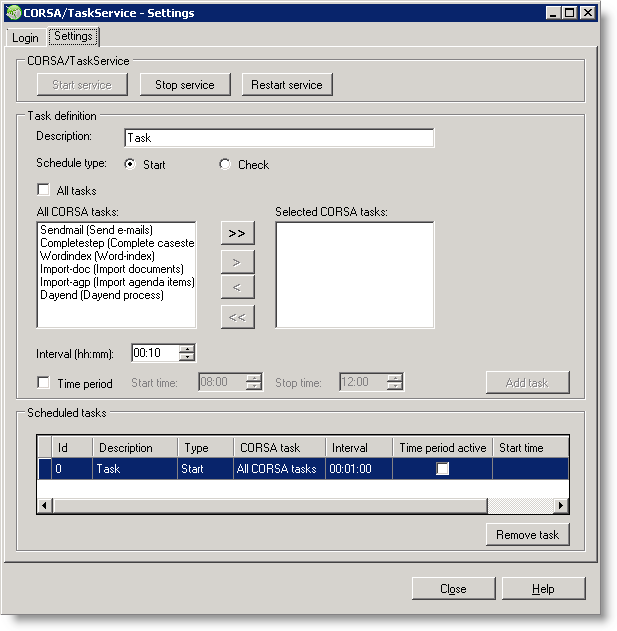Increase Stop time with up arrow

395,377
